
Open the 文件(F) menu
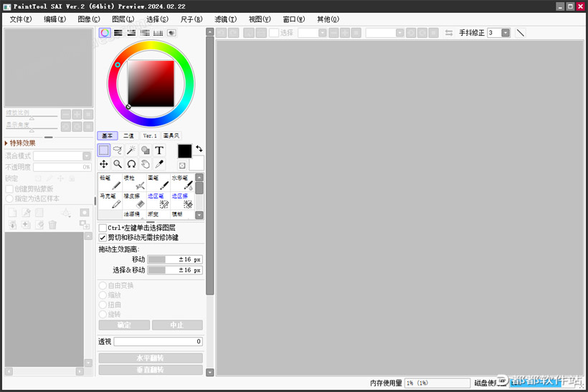point(21,19)
